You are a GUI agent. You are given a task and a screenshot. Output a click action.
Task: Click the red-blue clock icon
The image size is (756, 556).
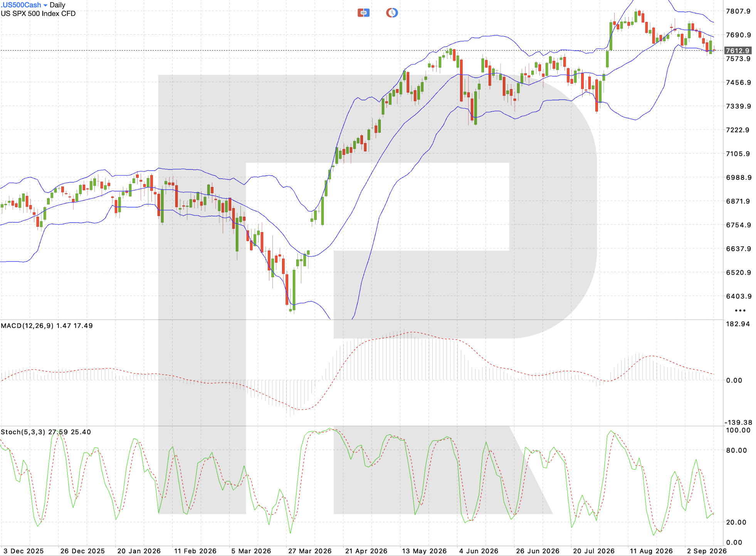(x=392, y=13)
